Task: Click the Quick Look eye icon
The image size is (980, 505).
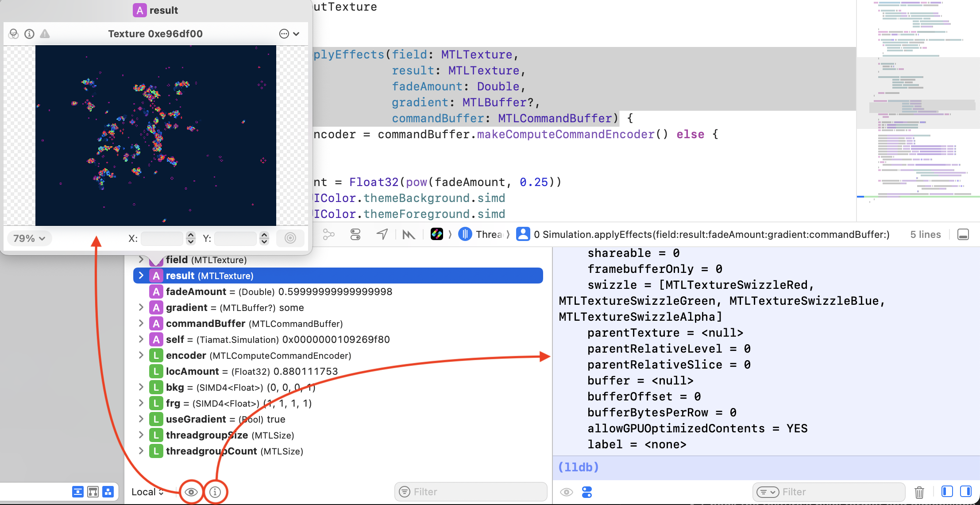Action: click(191, 492)
